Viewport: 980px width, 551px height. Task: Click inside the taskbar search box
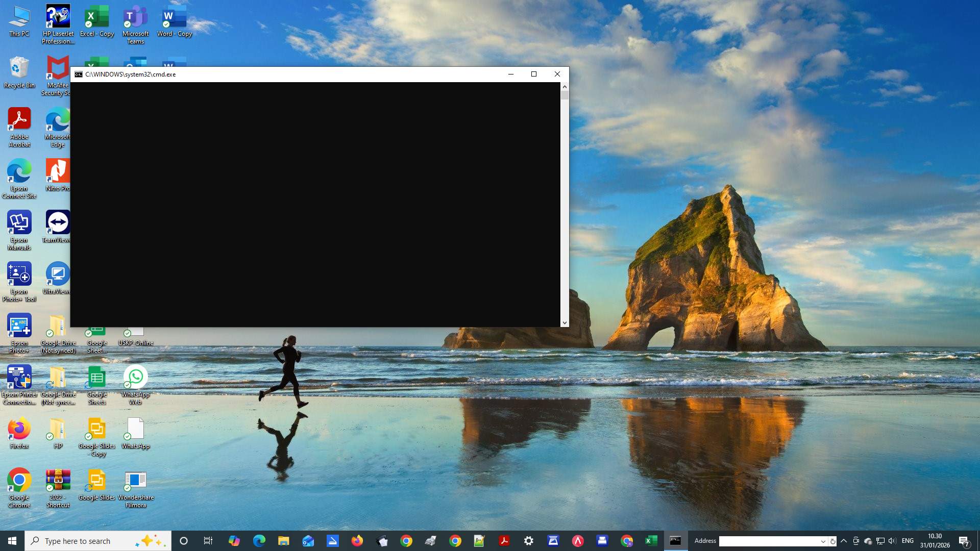[x=97, y=540]
